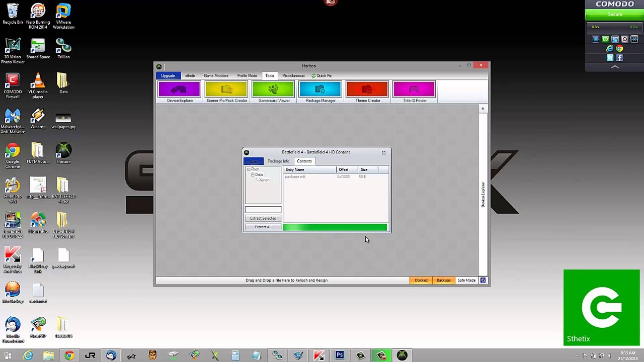Expand the side panel double-arrow
The width and height of the screenshot is (644, 362).
tap(482, 109)
